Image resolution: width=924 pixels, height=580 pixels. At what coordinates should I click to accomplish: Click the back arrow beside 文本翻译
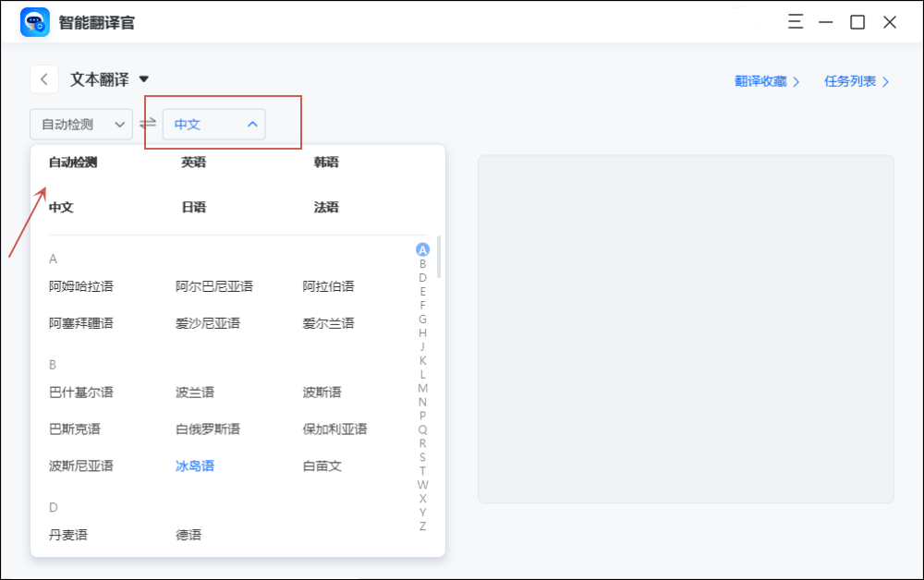pos(43,79)
